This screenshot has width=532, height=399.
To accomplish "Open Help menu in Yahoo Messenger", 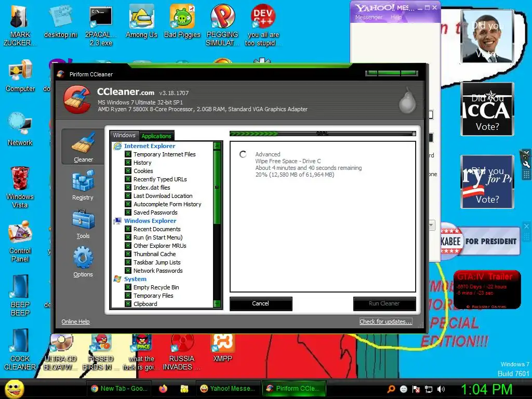I will (x=396, y=17).
